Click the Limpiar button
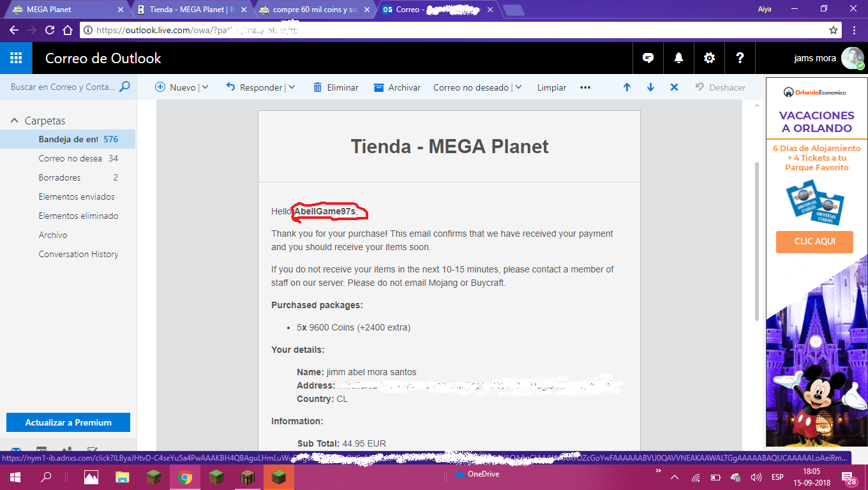Image resolution: width=868 pixels, height=490 pixels. pos(551,87)
